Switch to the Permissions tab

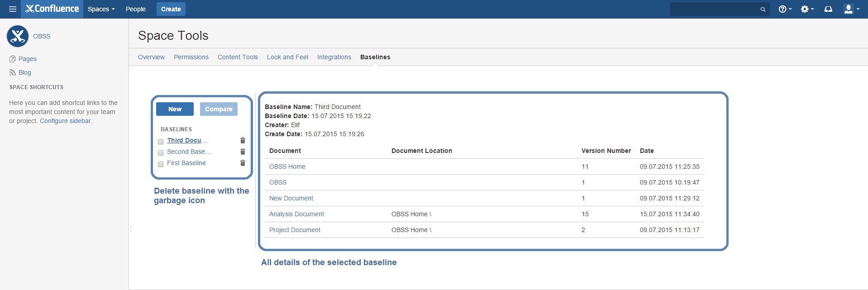click(x=191, y=57)
